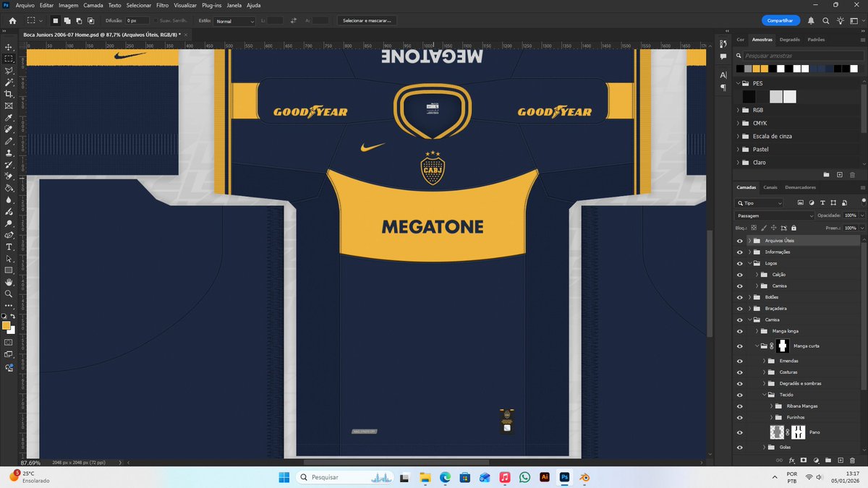Screen dimensions: 868x488
Task: Open the Estilo Normal dropdown
Action: click(x=234, y=21)
